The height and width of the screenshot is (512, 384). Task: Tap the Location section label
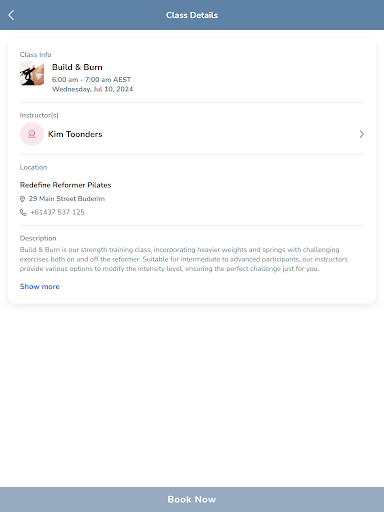tap(33, 167)
